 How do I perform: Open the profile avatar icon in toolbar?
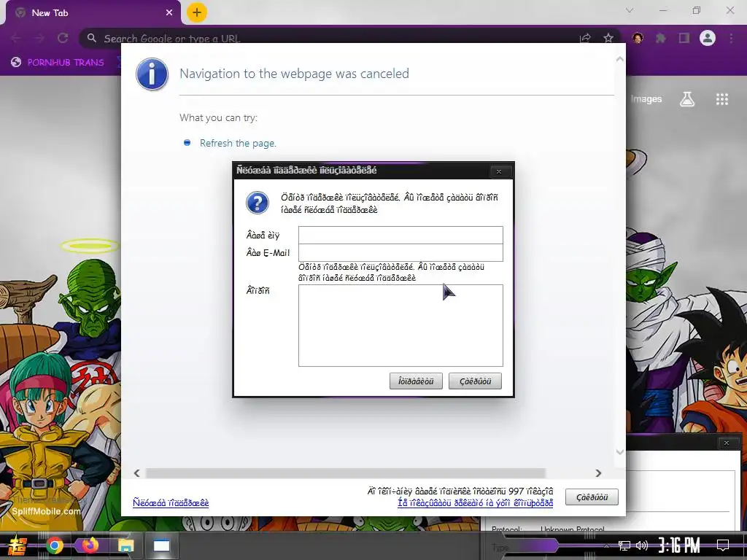pos(708,38)
